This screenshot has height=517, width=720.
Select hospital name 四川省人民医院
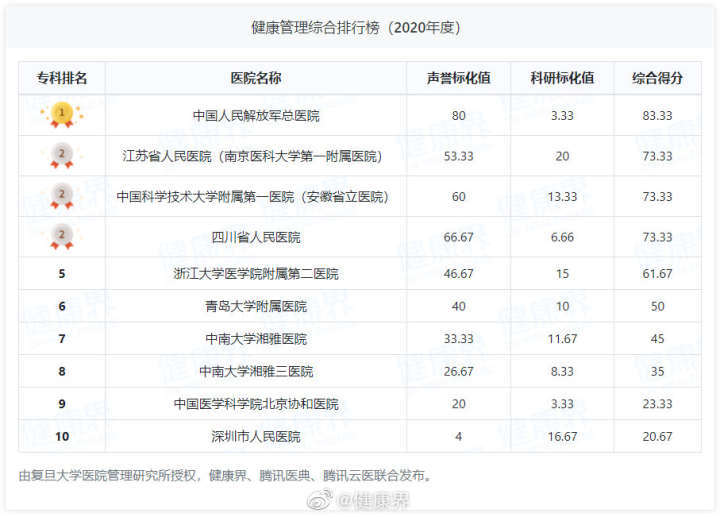point(256,237)
